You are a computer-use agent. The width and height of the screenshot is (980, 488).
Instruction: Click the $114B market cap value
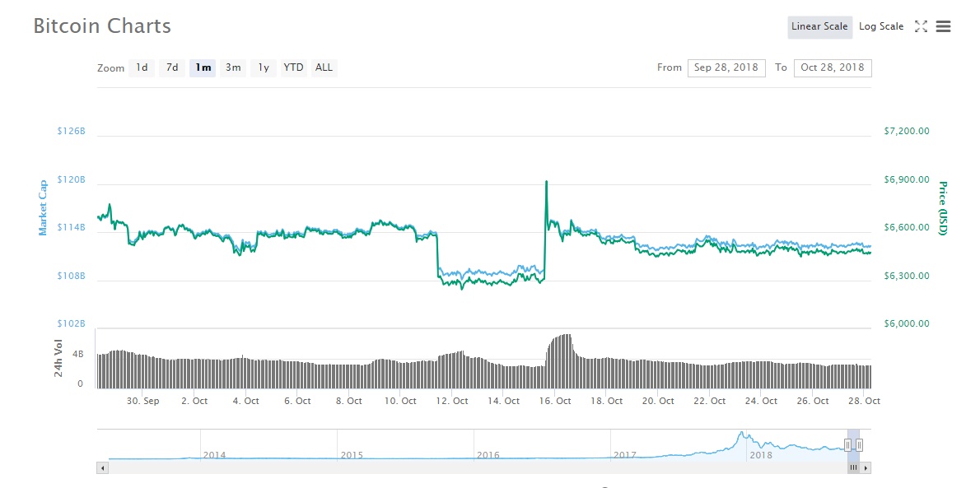(x=70, y=227)
